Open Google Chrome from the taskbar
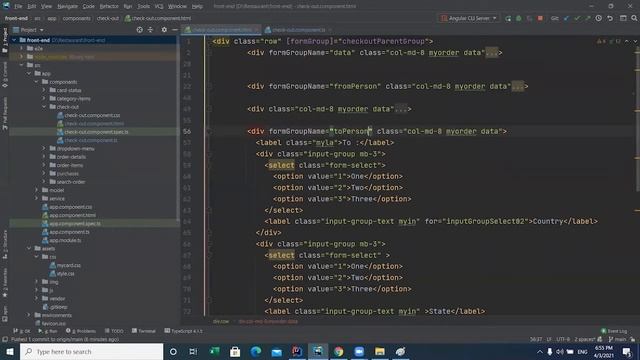The height and width of the screenshot is (360, 640). [x=338, y=351]
